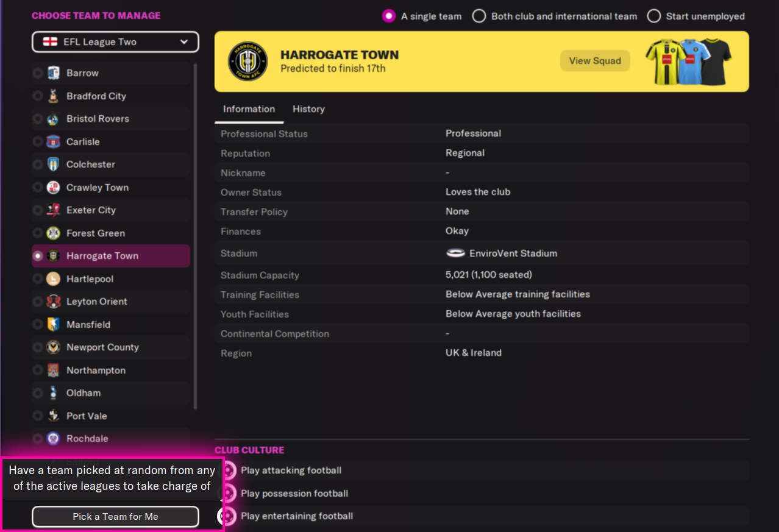Click the Hartlepool badge icon
The image size is (779, 532).
coord(54,278)
